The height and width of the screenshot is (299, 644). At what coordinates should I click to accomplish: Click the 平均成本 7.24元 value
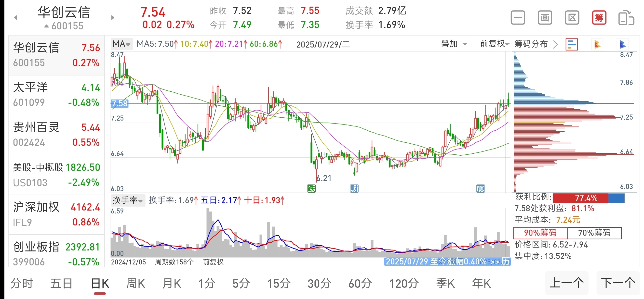568,220
